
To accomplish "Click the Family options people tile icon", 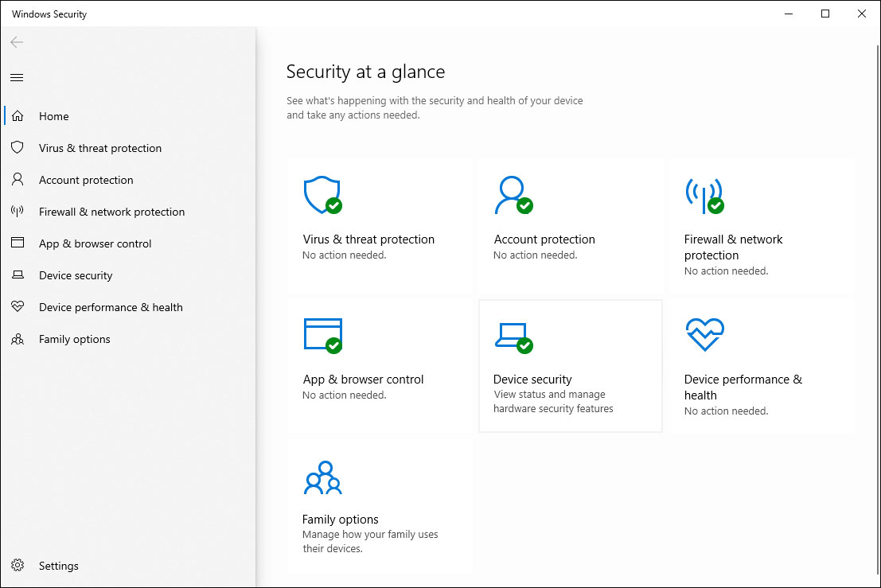I will click(x=322, y=477).
